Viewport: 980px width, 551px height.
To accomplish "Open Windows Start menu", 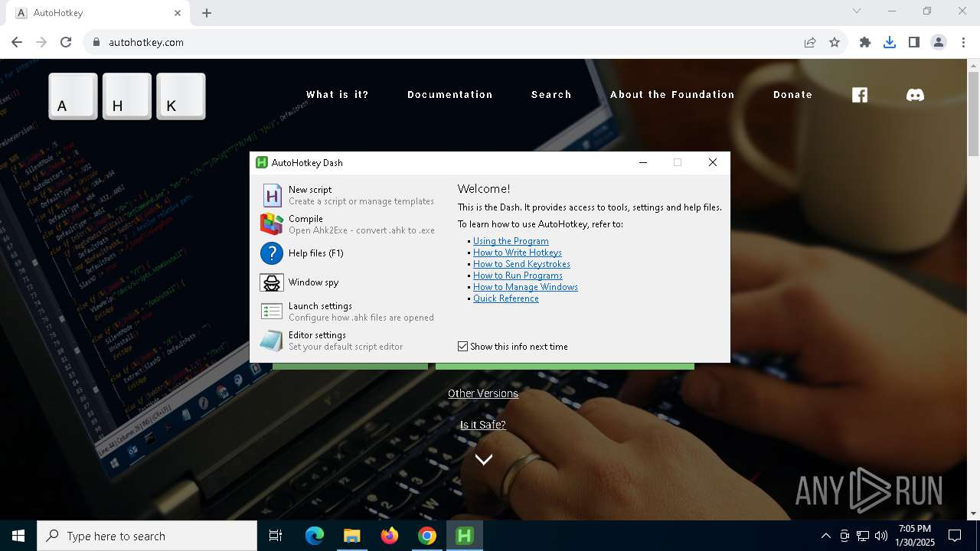I will tap(18, 536).
